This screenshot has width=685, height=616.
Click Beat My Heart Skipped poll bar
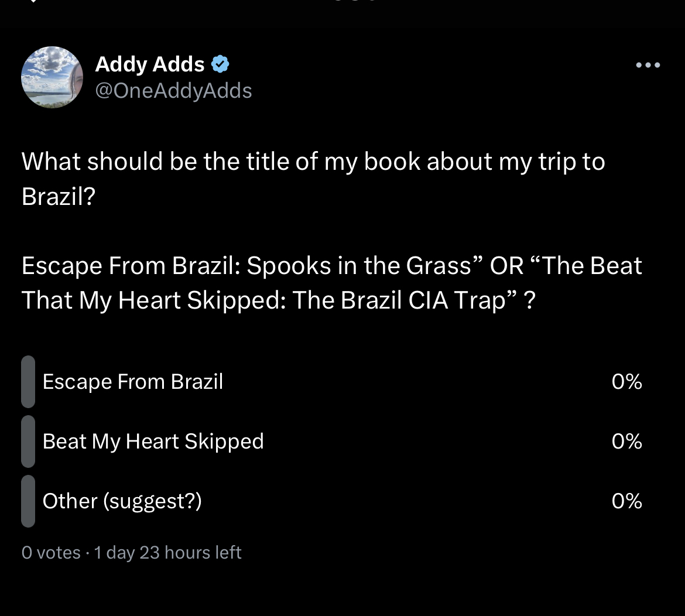pos(28,442)
